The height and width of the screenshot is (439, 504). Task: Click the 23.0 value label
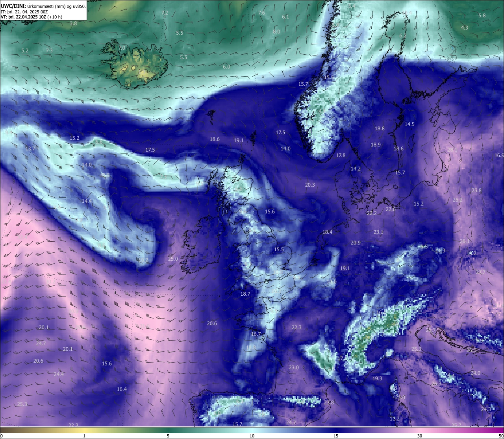(294, 367)
